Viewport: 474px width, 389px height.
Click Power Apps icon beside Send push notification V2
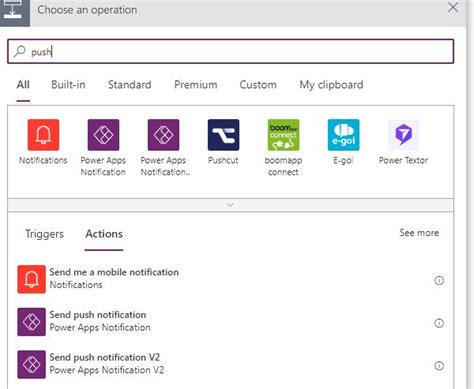point(32,365)
